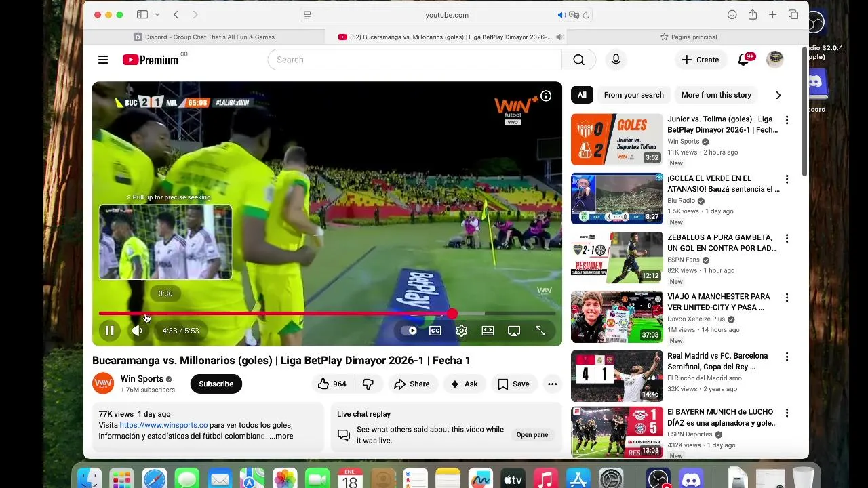The image size is (868, 488).
Task: Open options for Real Madrid vs Barcelona video
Action: pos(787,357)
